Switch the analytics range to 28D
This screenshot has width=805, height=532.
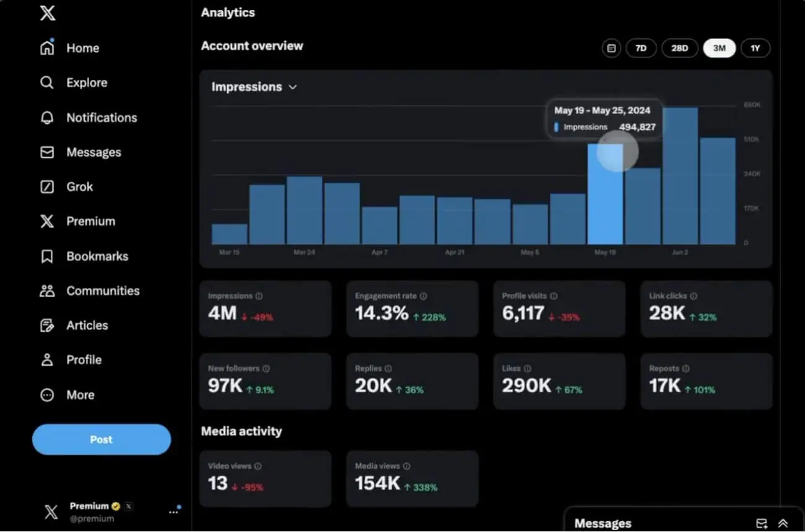(x=680, y=48)
